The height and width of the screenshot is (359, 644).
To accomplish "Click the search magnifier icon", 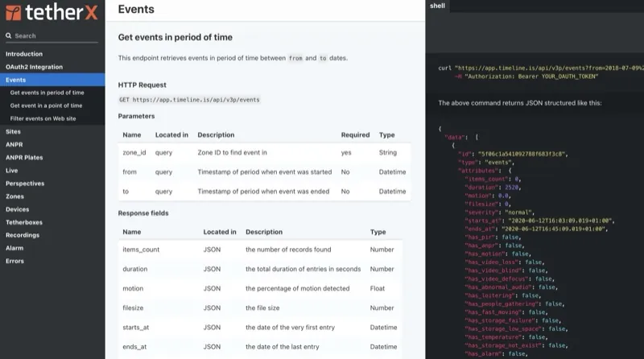I will click(8, 35).
